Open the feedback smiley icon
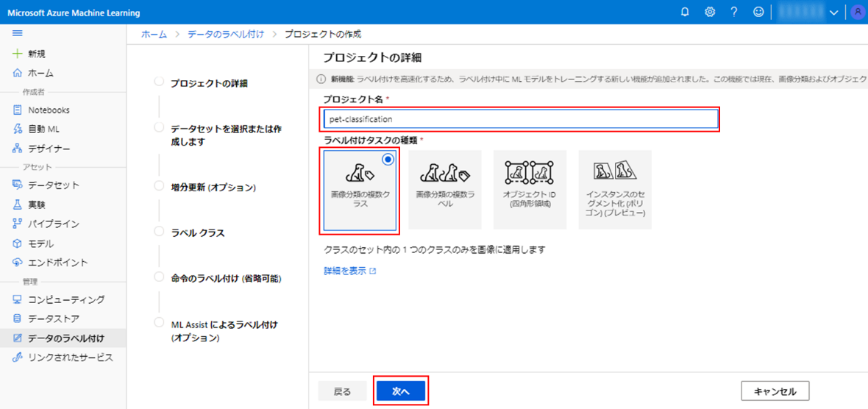Viewport: 868px width, 409px height. point(758,13)
